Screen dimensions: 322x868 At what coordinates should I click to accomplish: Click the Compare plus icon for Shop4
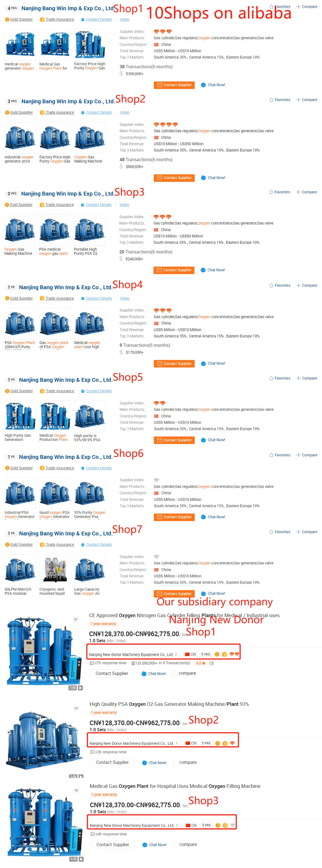[x=298, y=285]
